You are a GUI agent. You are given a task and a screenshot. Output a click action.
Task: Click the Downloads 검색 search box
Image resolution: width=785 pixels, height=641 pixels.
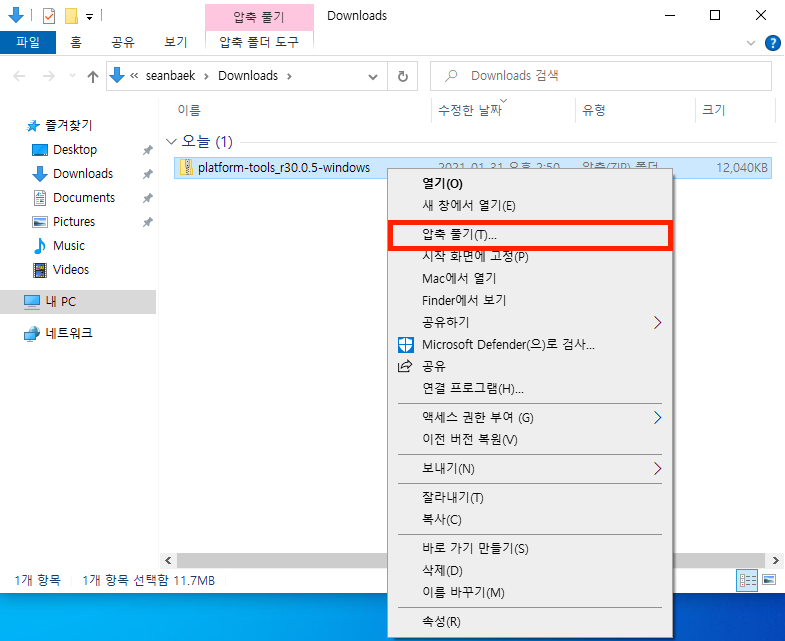[x=601, y=76]
